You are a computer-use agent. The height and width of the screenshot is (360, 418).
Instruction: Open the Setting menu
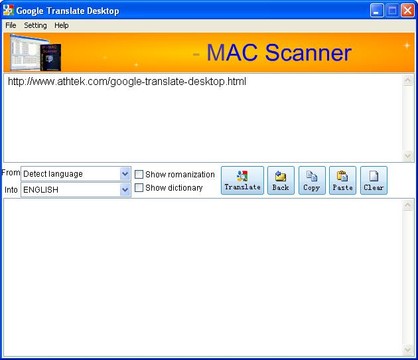[35, 25]
